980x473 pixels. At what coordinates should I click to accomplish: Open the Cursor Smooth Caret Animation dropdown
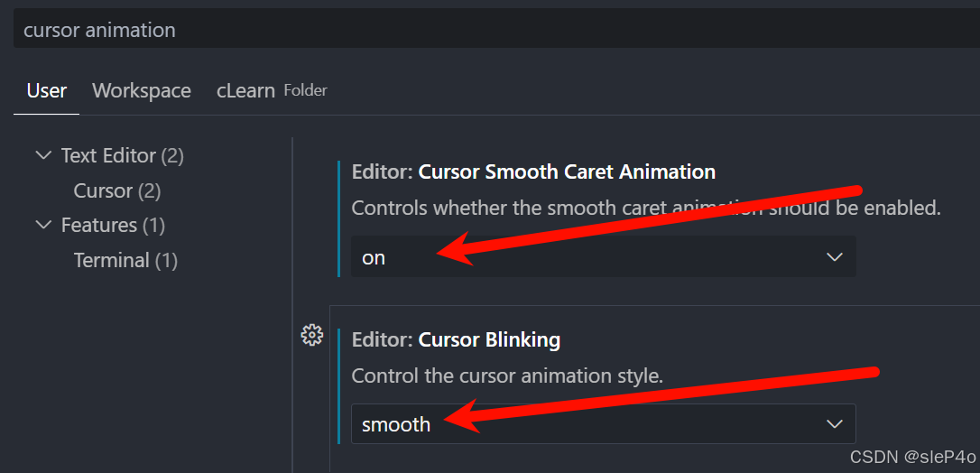click(x=603, y=256)
